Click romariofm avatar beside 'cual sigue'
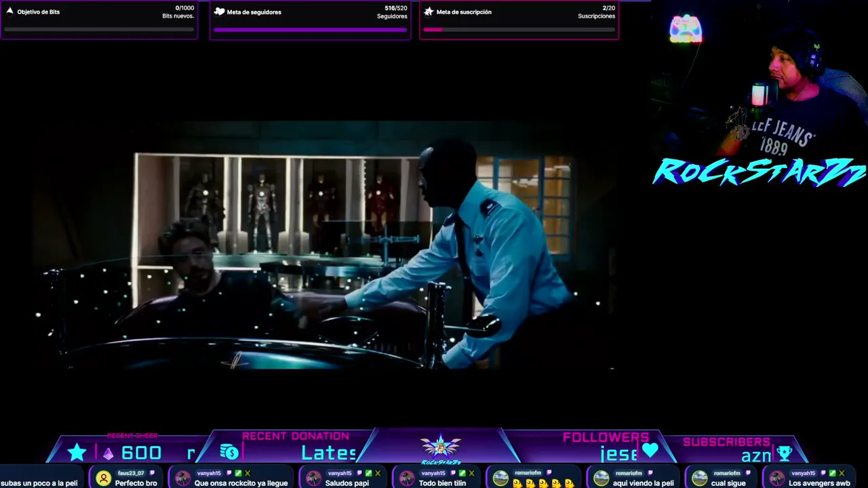The width and height of the screenshot is (868, 488). pos(699,479)
